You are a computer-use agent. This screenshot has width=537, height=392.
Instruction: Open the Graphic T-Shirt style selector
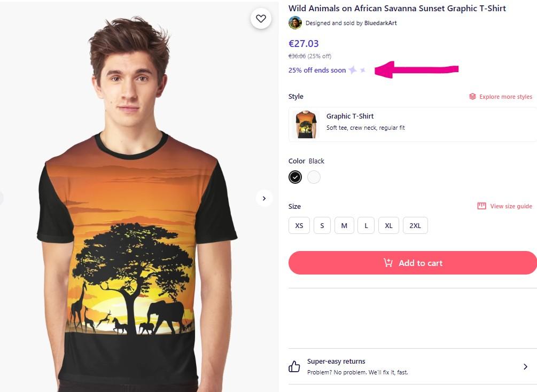(x=411, y=124)
